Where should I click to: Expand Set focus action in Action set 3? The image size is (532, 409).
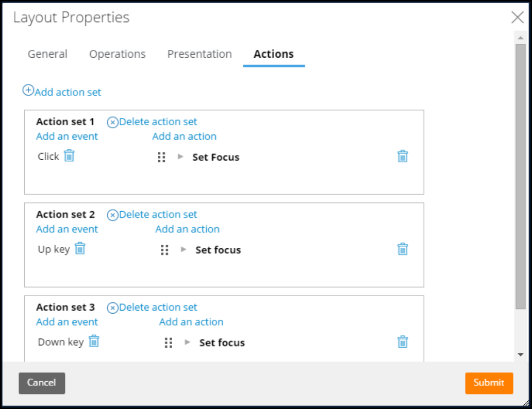[188, 342]
